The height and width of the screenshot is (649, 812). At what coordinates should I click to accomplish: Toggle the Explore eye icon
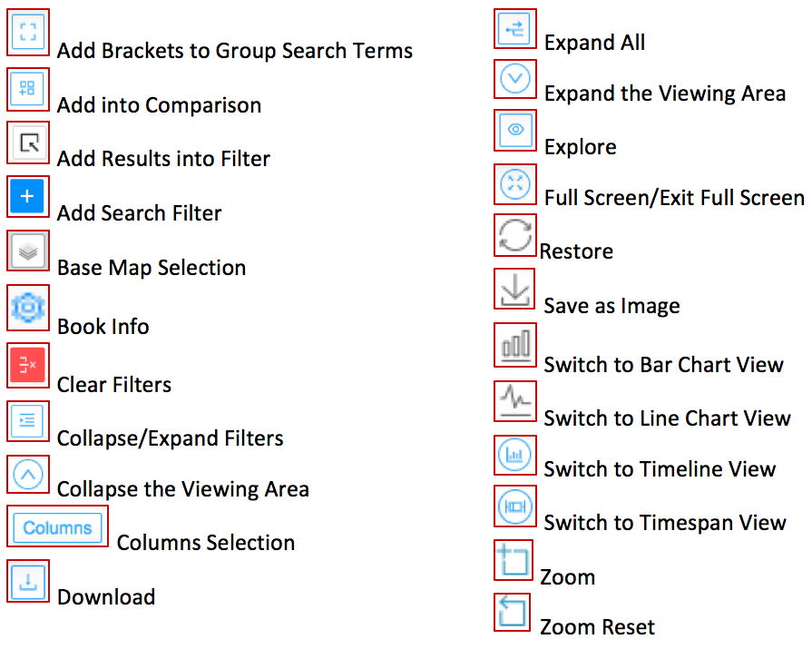(x=515, y=131)
